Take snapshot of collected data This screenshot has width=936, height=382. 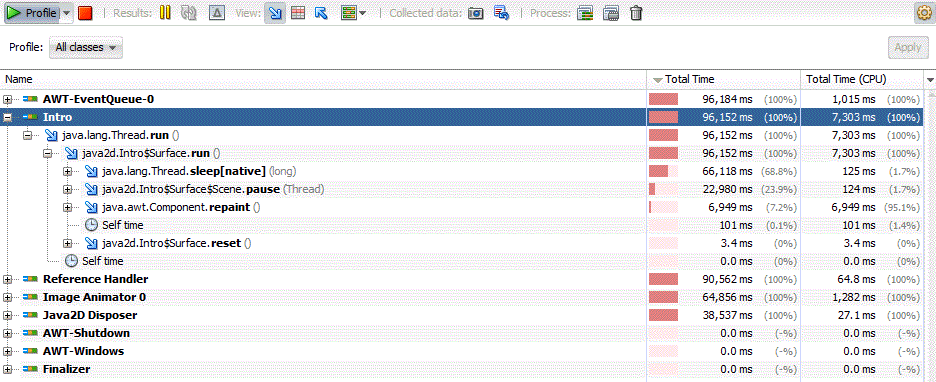(476, 13)
